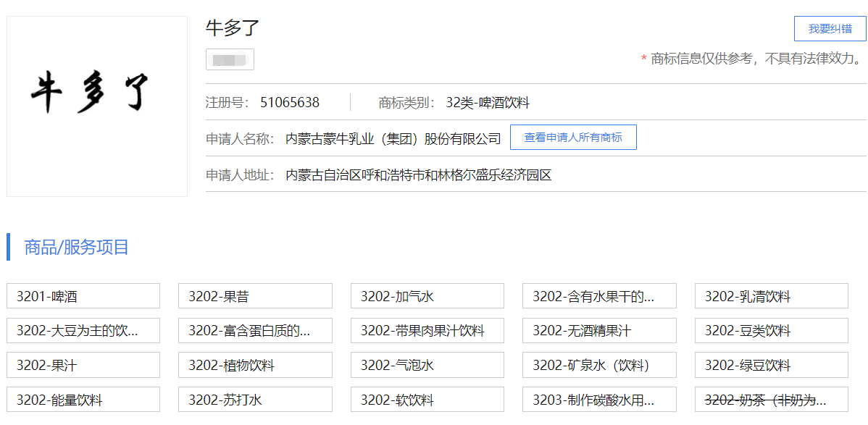This screenshot has width=868, height=425.
Task: Select the 3202-含有水果干的... item
Action: coord(599,296)
